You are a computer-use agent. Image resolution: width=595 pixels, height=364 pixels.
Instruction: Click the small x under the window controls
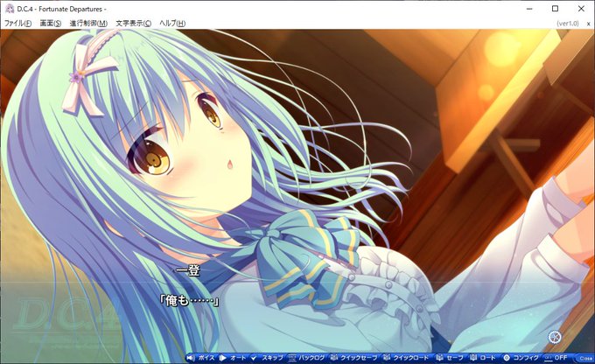click(x=588, y=24)
